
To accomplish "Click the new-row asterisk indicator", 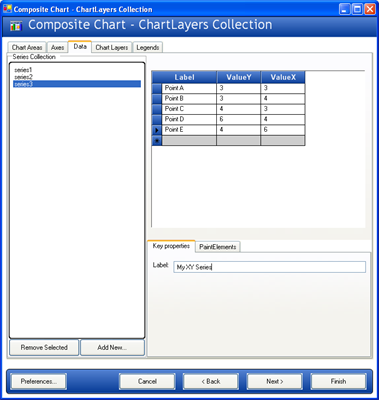I will (157, 140).
